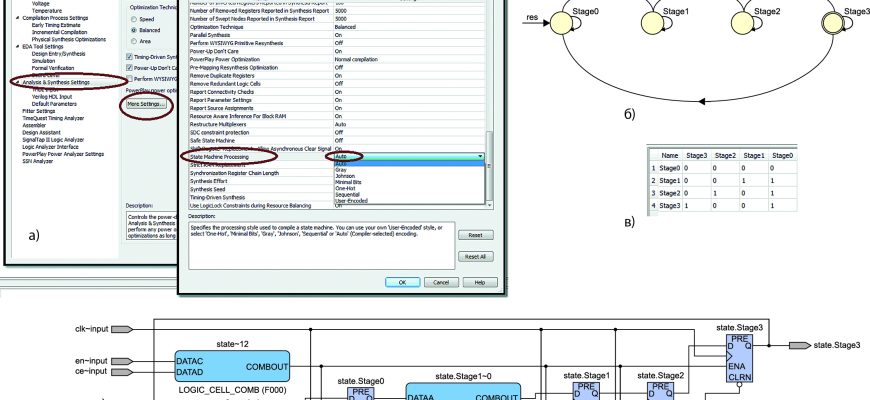Open the State Machine Processing dropdown arrow
The width and height of the screenshot is (870, 400).
pyautogui.click(x=480, y=157)
